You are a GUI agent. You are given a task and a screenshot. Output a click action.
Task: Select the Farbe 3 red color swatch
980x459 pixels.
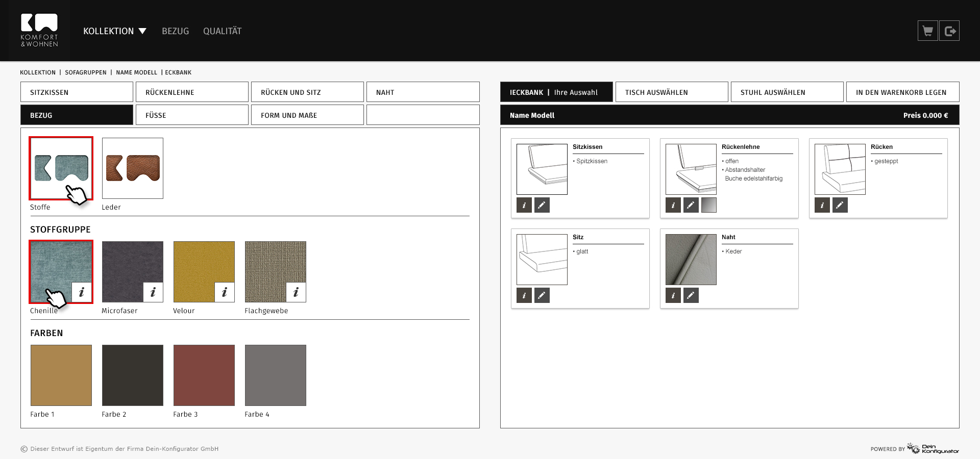[x=204, y=375]
